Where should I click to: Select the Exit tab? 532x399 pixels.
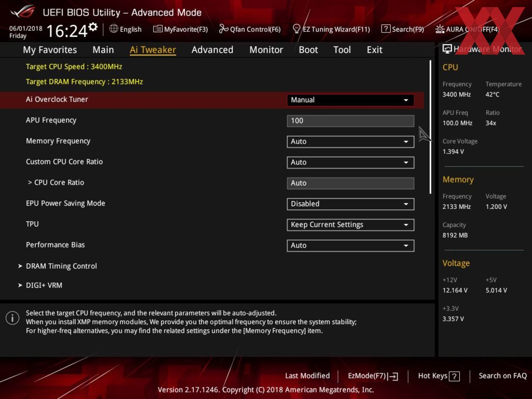tap(374, 50)
